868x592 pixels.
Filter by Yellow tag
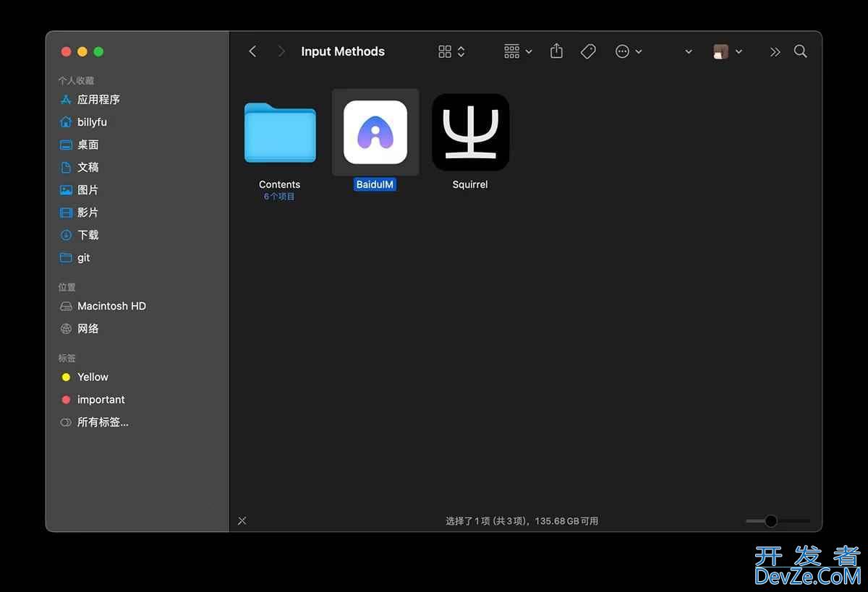[x=85, y=377]
